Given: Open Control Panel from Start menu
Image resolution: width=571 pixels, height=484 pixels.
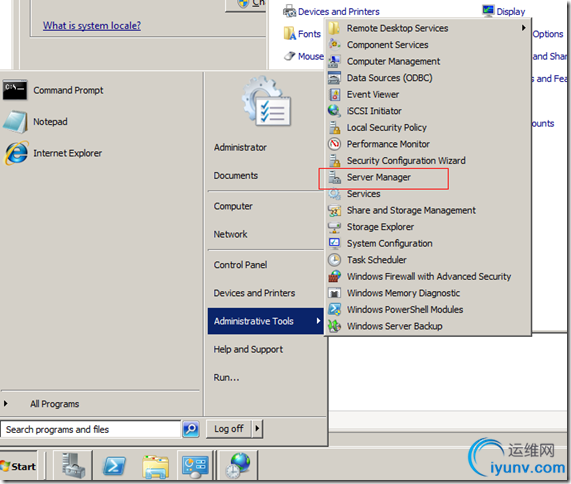Looking at the screenshot, I should (x=240, y=265).
